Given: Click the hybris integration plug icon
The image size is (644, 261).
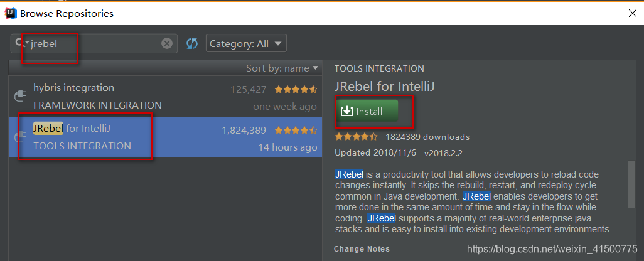Looking at the screenshot, I should coord(20,97).
